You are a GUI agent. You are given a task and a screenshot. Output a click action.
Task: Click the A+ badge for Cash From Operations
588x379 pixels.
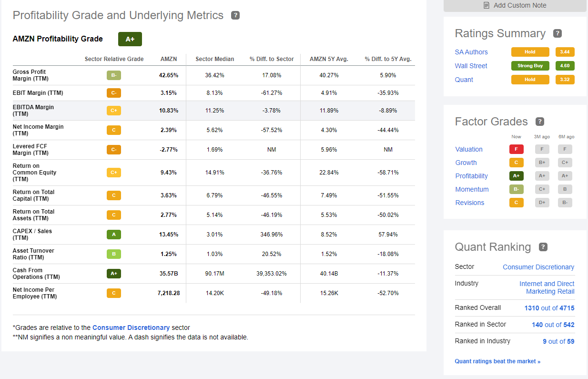pos(113,274)
